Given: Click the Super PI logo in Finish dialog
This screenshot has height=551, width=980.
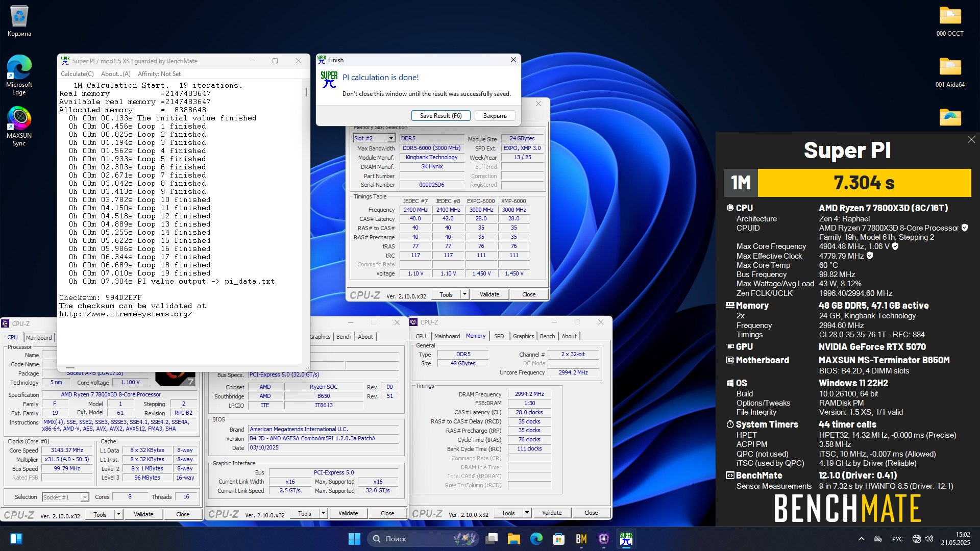Looking at the screenshot, I should pos(329,80).
